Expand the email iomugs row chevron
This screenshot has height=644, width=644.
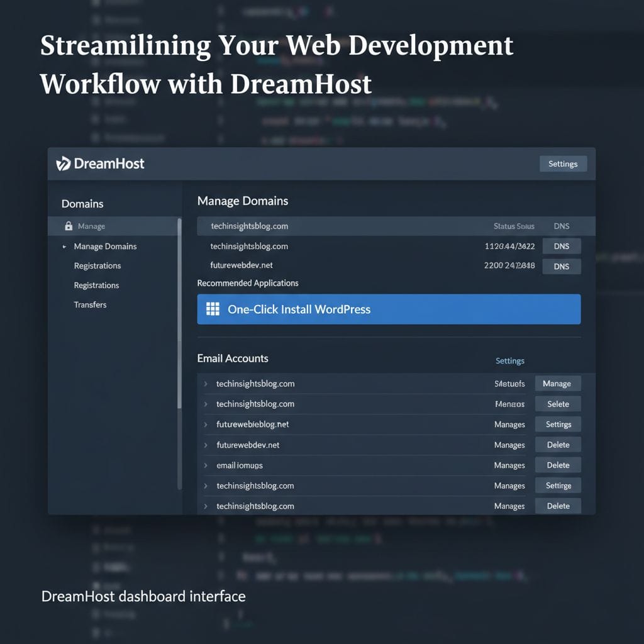[x=206, y=465]
